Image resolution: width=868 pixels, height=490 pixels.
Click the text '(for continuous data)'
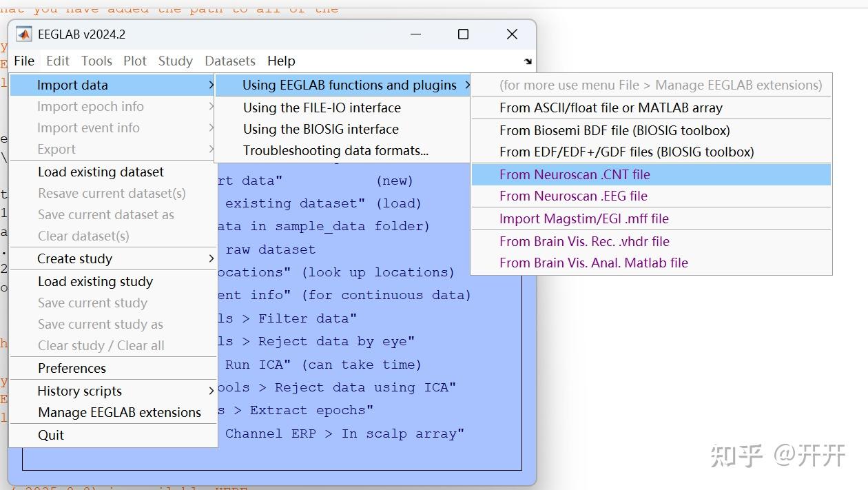click(386, 295)
